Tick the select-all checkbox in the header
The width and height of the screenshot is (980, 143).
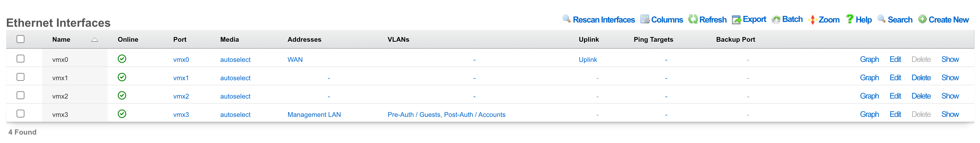coord(20,39)
